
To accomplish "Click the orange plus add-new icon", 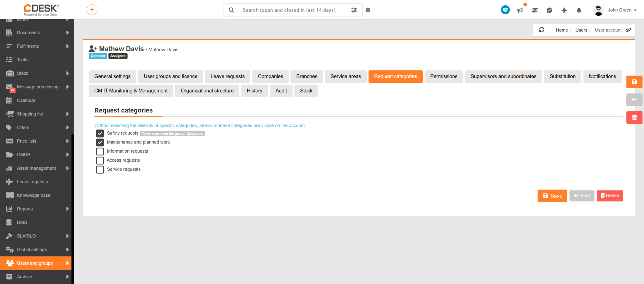I will 92,10.
